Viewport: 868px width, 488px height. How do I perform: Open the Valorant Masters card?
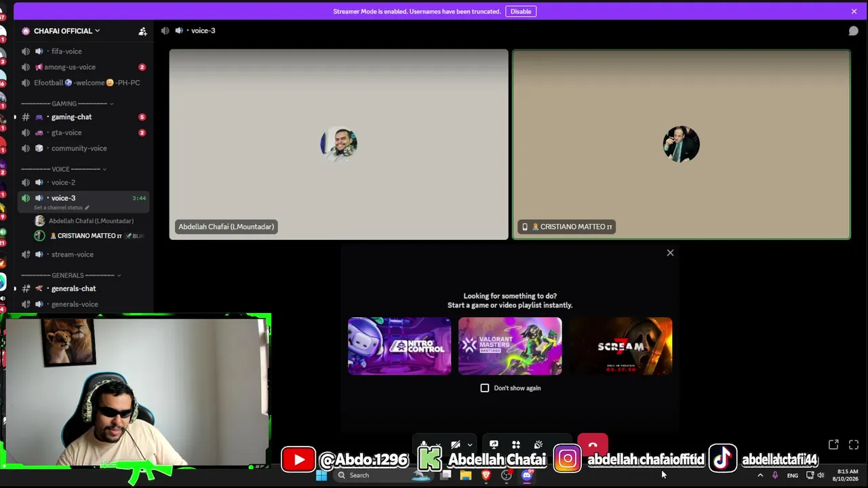point(510,346)
